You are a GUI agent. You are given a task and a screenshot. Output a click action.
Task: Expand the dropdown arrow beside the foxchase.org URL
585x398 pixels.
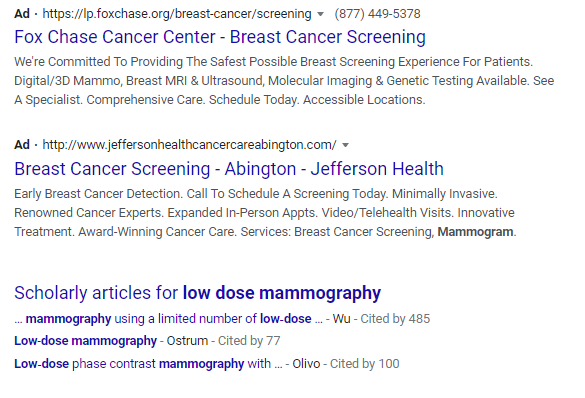pyautogui.click(x=320, y=15)
